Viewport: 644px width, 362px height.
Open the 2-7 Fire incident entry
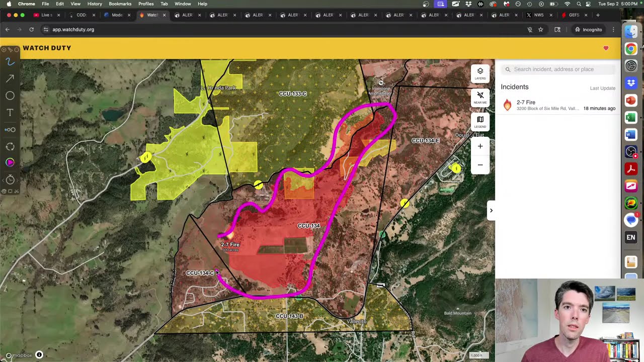coord(558,105)
